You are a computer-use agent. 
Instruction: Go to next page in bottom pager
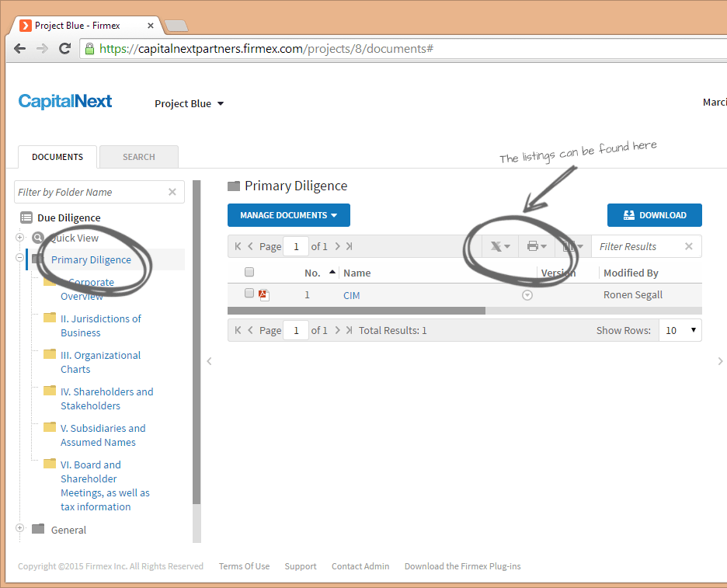(338, 330)
